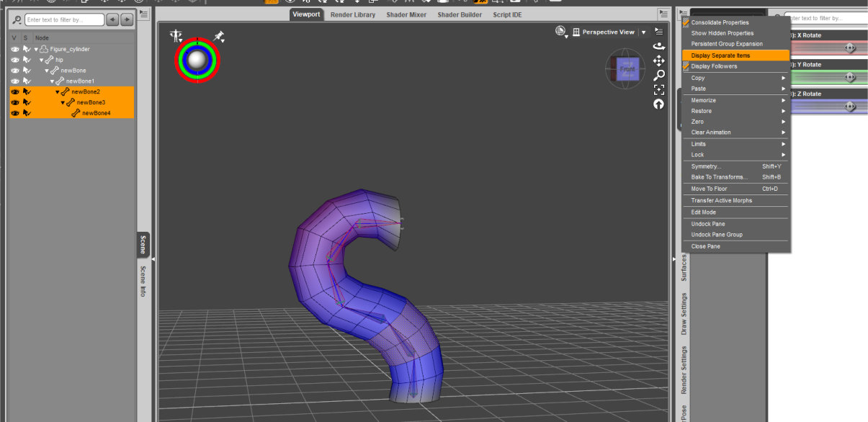Image resolution: width=868 pixels, height=422 pixels.
Task: Click the Z Rotate slider handle
Action: tap(850, 107)
